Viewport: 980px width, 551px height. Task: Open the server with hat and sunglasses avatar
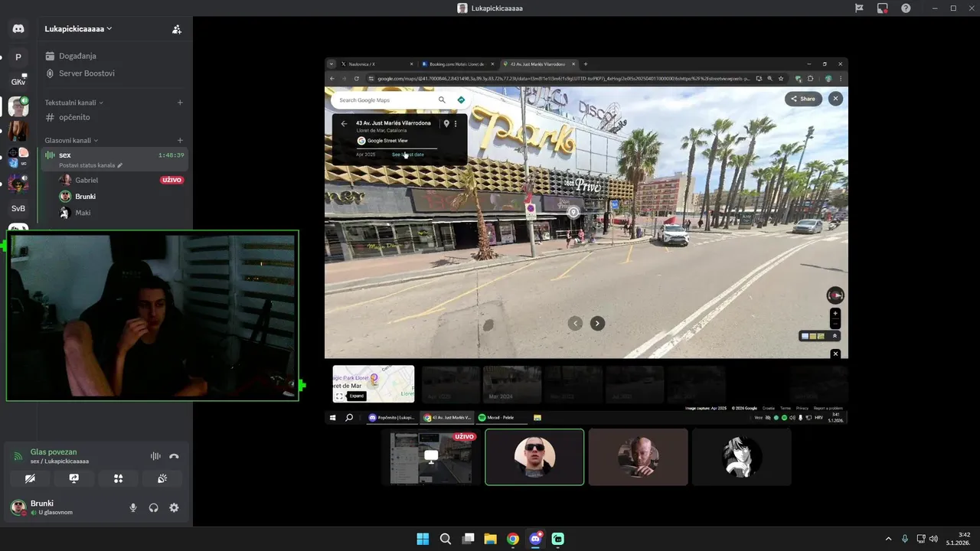(18, 183)
